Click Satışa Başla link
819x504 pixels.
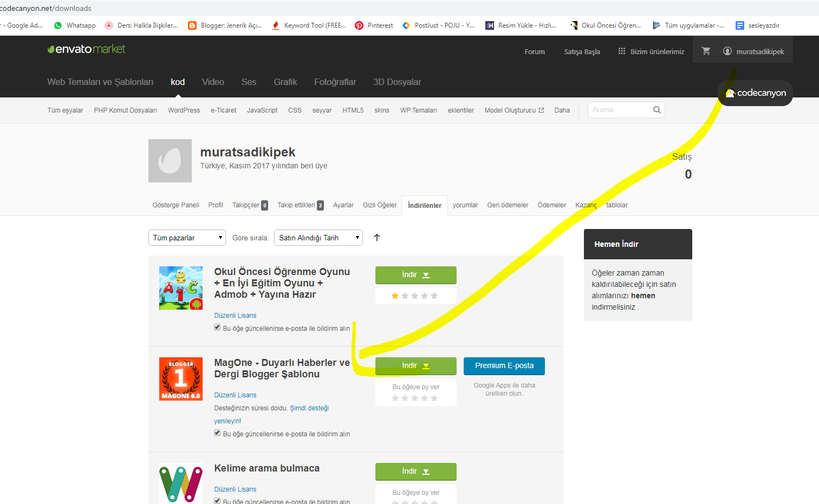(x=582, y=51)
